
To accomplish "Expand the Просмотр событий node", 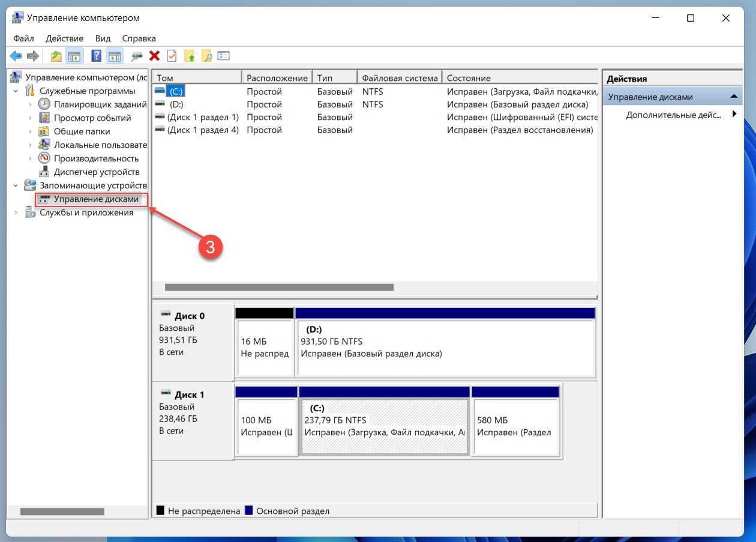I will [x=30, y=118].
